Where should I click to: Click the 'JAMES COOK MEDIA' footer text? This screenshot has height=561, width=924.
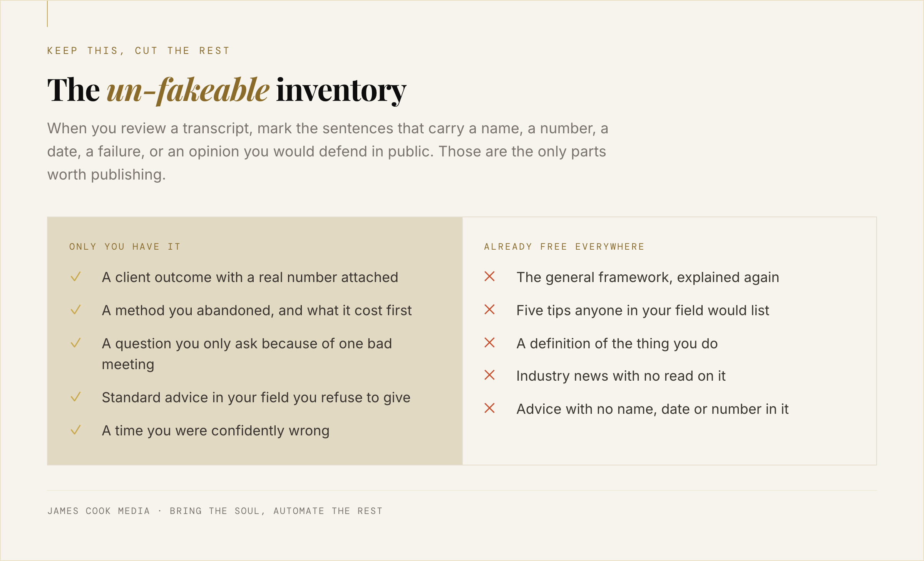(x=99, y=511)
